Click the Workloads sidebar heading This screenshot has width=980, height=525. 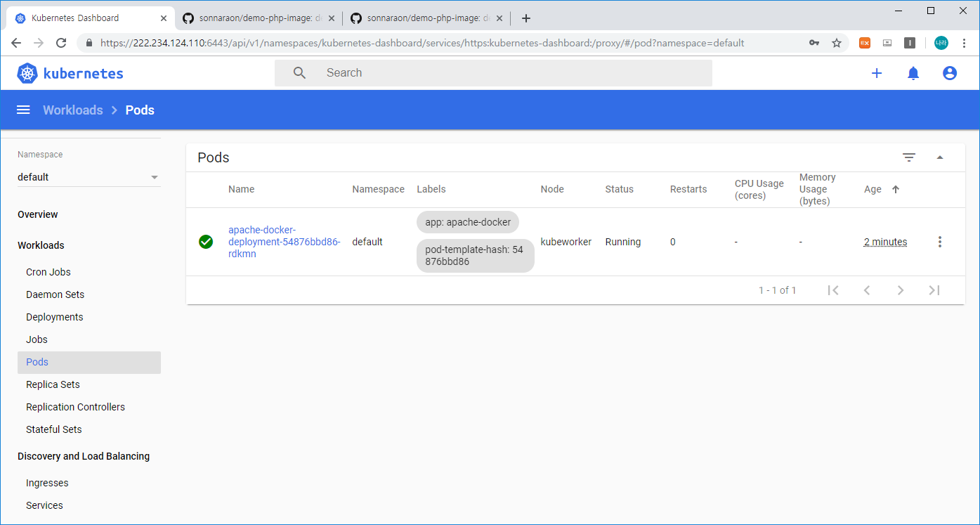click(41, 245)
